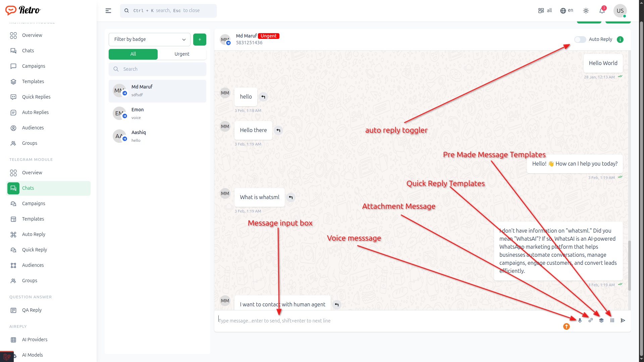Click the microphone voice message icon
This screenshot has height=362, width=644.
pyautogui.click(x=580, y=320)
